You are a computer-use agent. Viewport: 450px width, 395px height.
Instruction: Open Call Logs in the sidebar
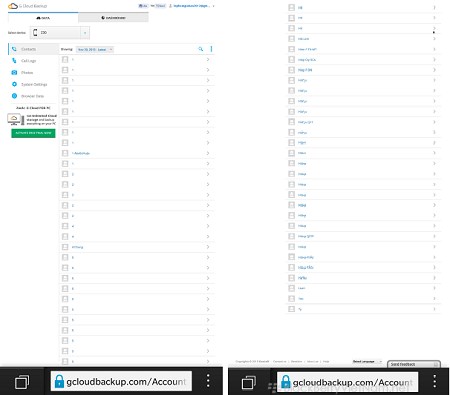pyautogui.click(x=29, y=61)
